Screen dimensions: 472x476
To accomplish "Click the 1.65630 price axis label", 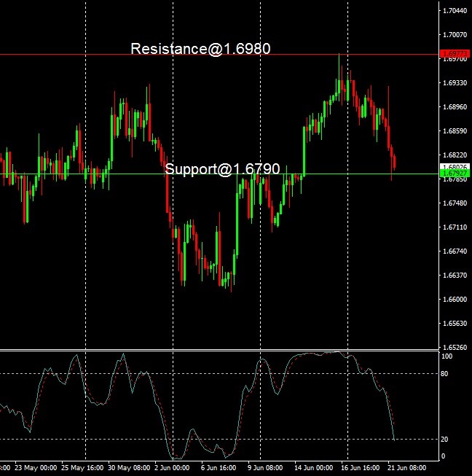I will [455, 324].
